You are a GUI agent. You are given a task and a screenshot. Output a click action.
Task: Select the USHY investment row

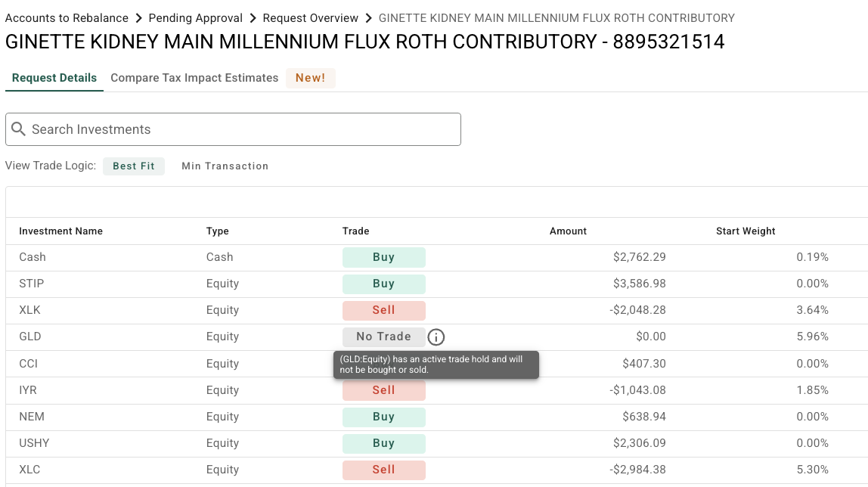coord(34,443)
